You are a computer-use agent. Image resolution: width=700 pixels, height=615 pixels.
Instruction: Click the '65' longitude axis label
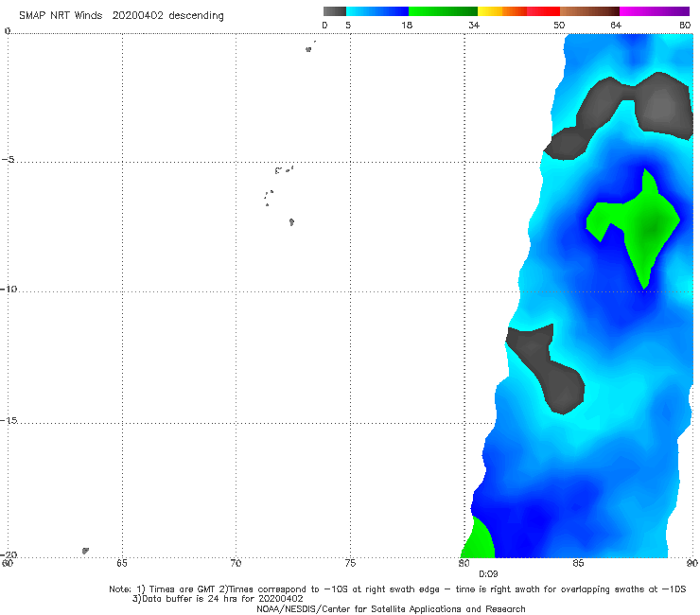point(122,563)
